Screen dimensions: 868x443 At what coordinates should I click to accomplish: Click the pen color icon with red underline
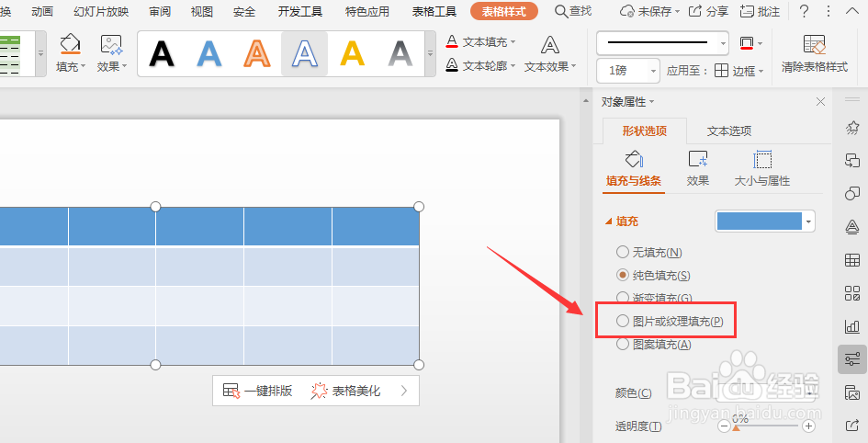(x=746, y=42)
